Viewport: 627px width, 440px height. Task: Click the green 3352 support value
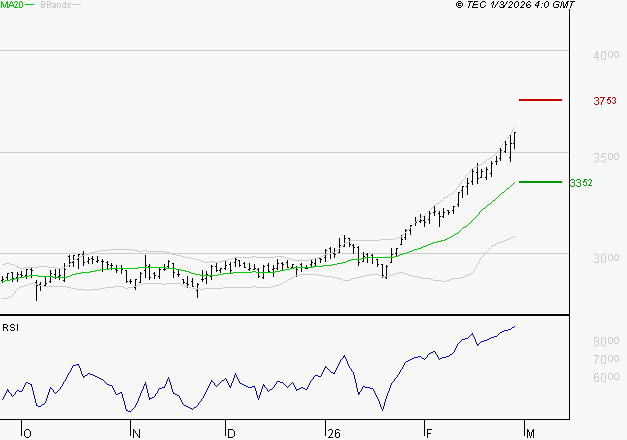click(x=581, y=183)
